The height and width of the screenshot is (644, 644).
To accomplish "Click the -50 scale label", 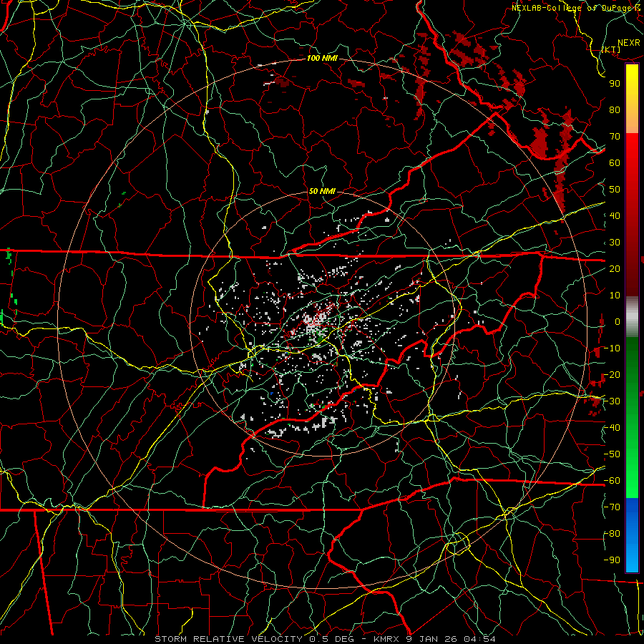I will click(612, 454).
